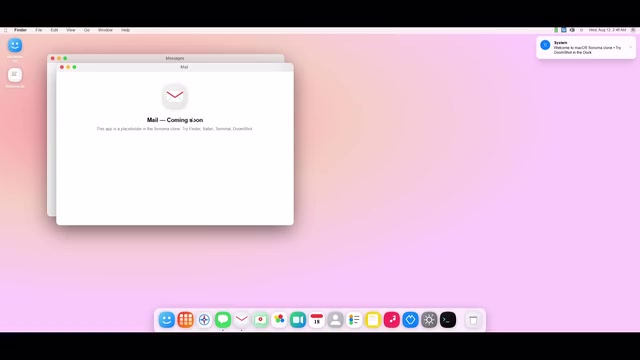
Task: Open Launchpad grid icon in Dock
Action: 185,320
